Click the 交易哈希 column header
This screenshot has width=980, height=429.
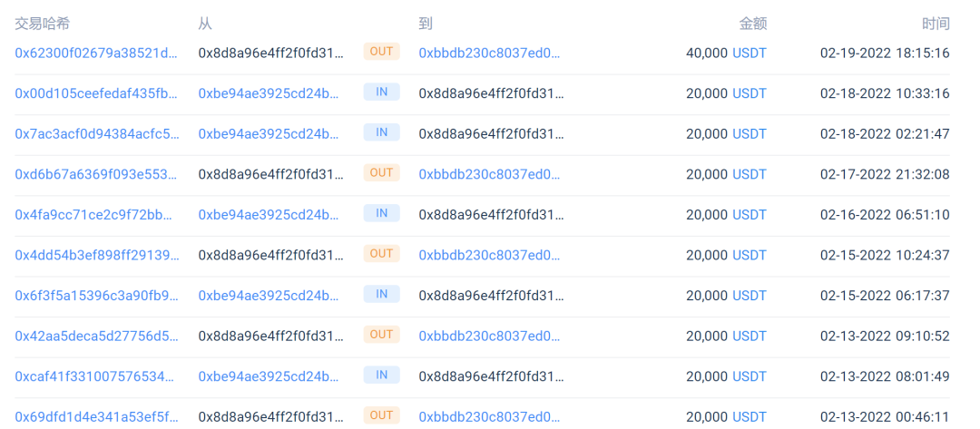42,24
